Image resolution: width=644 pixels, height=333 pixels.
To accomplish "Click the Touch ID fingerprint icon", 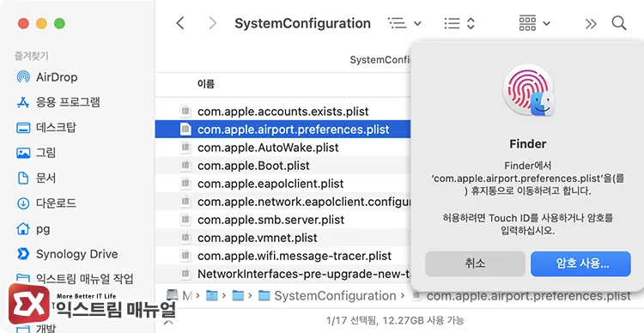I will [x=528, y=90].
